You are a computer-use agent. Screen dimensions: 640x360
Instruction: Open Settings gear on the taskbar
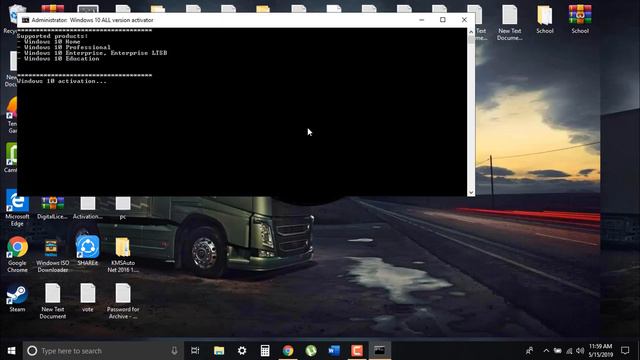[x=242, y=350]
